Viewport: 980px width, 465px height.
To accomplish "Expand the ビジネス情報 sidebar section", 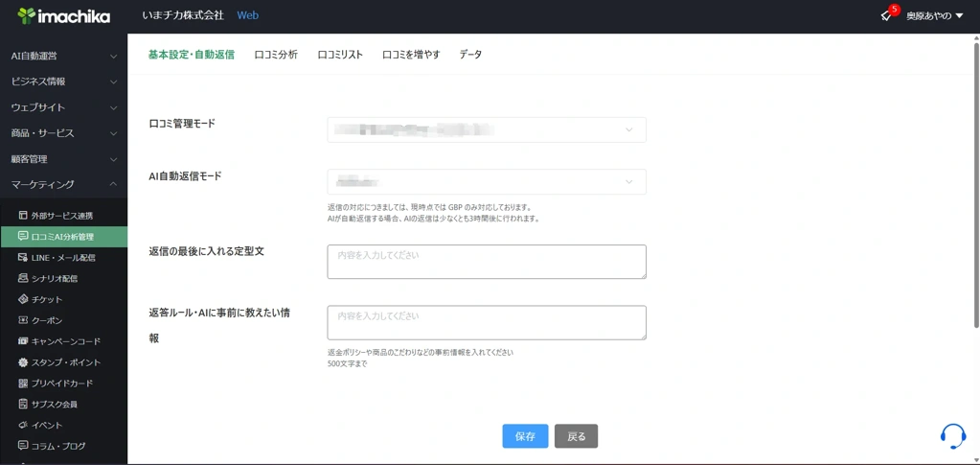I will 64,81.
